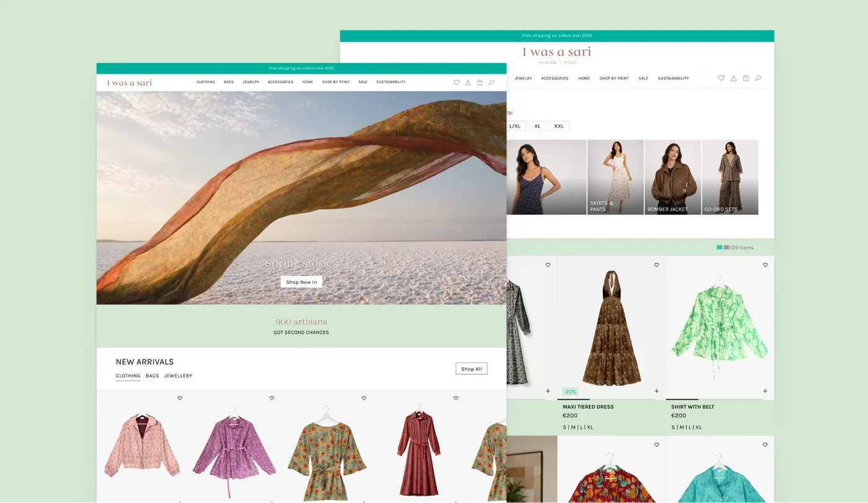Click the plus icon on the Shirt With Belt card
The height and width of the screenshot is (503, 868).
click(765, 391)
